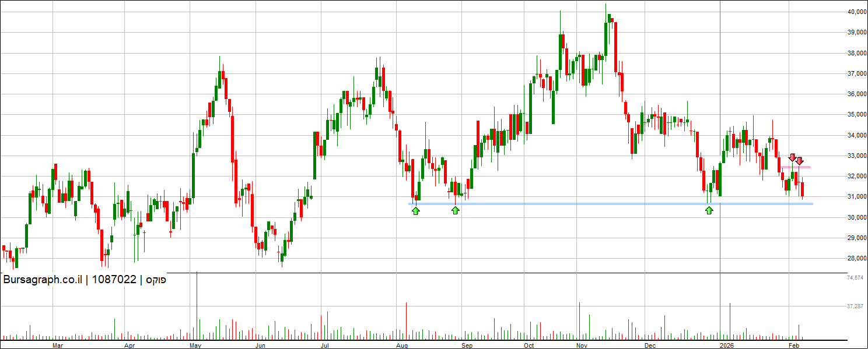Click the 33,000 price axis label
This screenshot has height=349, width=868.
coord(856,156)
